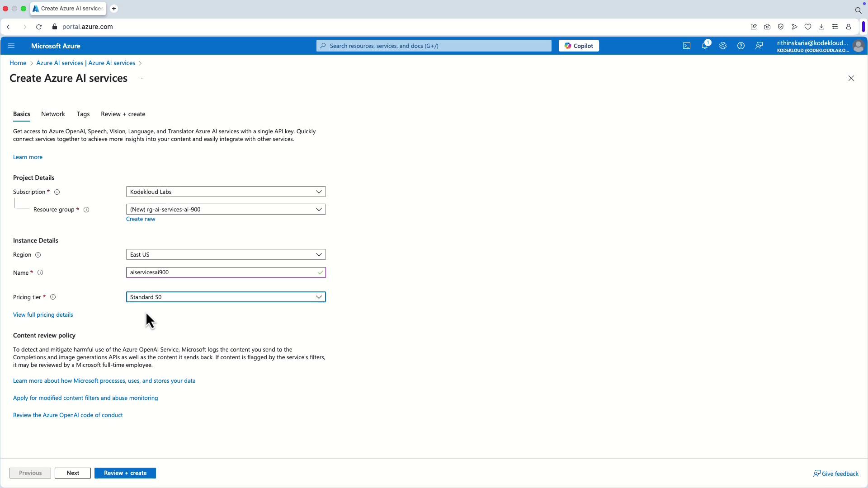Click the info icon beside Resource group
This screenshot has height=488, width=868.
[x=86, y=210]
